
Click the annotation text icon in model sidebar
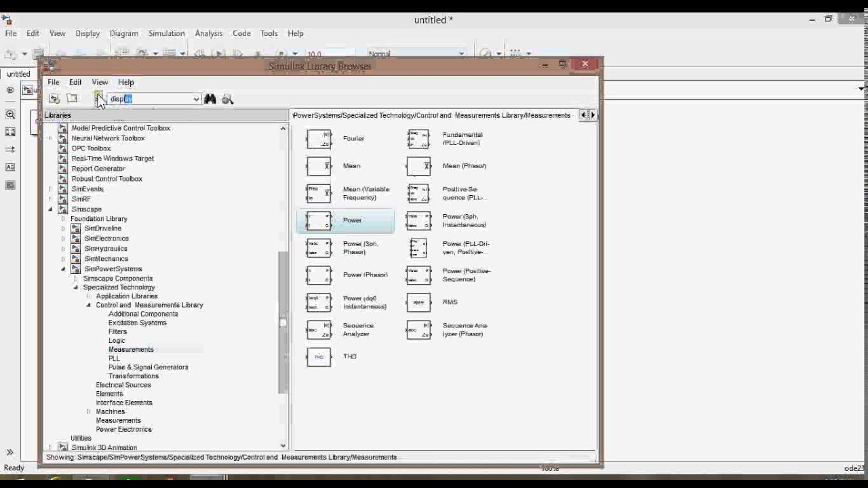(10, 167)
